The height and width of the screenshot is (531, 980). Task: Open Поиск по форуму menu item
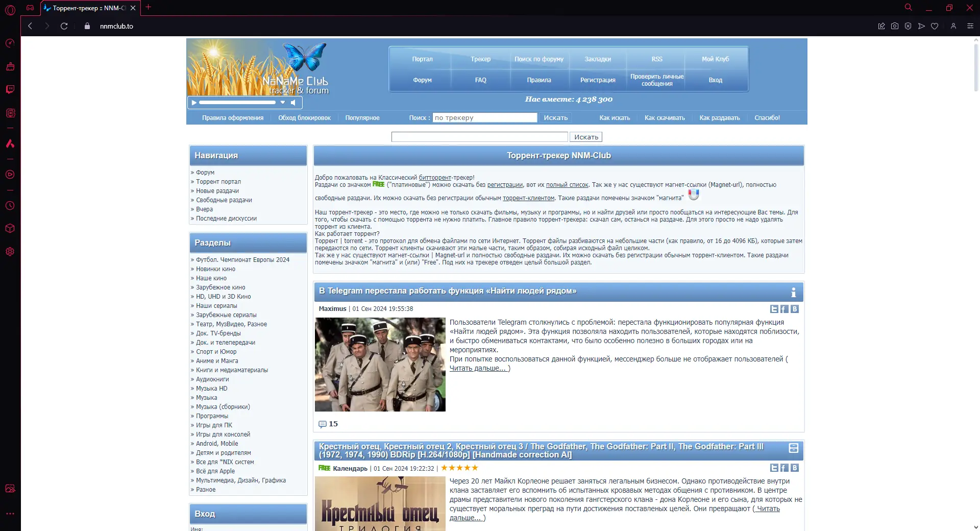coord(539,59)
